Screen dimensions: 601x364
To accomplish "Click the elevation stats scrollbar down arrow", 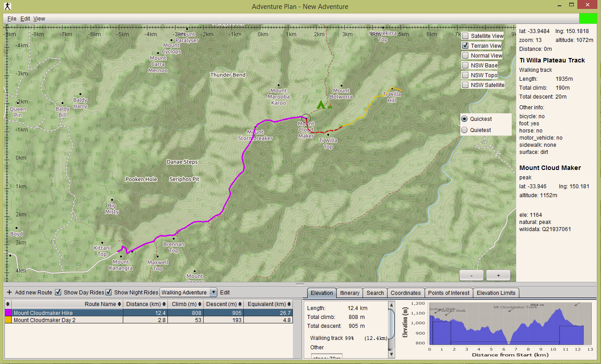I will click(x=392, y=354).
